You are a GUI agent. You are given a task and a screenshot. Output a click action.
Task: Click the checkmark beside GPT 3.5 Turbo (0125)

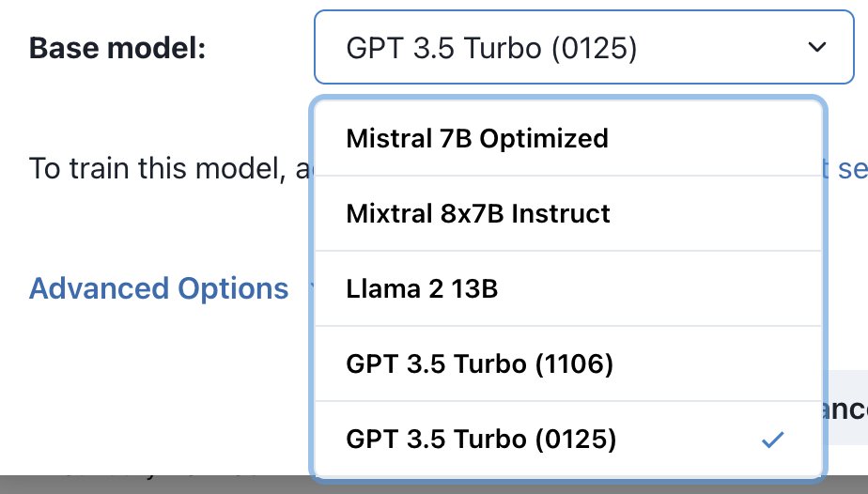click(772, 440)
